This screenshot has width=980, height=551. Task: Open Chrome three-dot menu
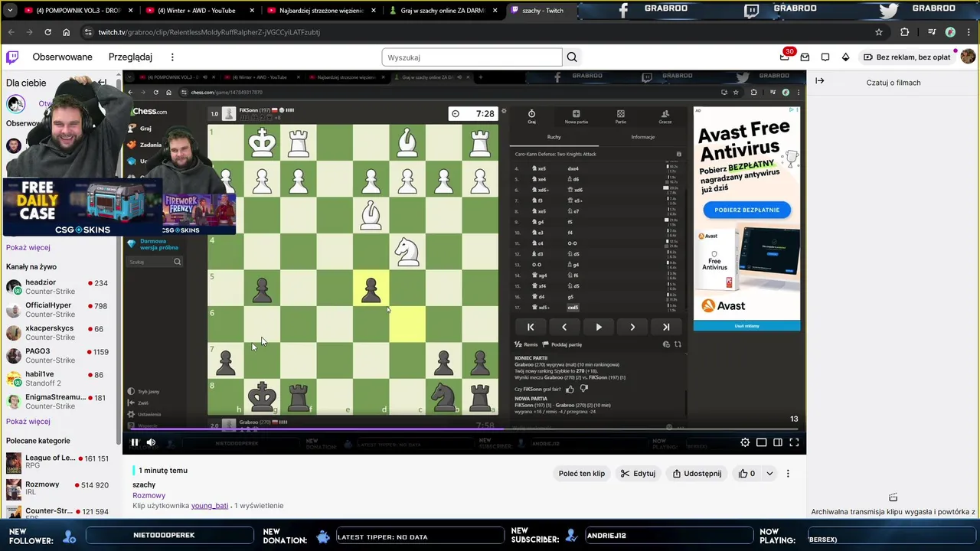tap(969, 32)
